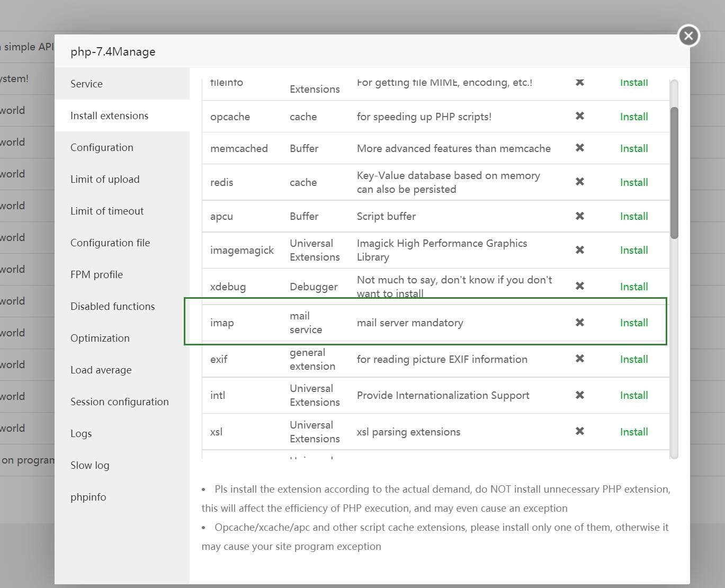Screen dimensions: 725x588
Task: Show the phpinfo page
Action: (x=88, y=497)
